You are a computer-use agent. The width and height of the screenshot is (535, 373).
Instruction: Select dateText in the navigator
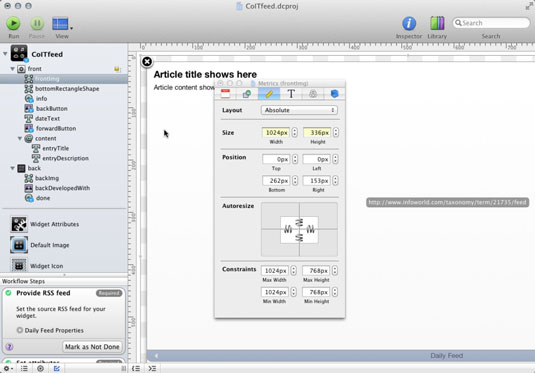(47, 118)
